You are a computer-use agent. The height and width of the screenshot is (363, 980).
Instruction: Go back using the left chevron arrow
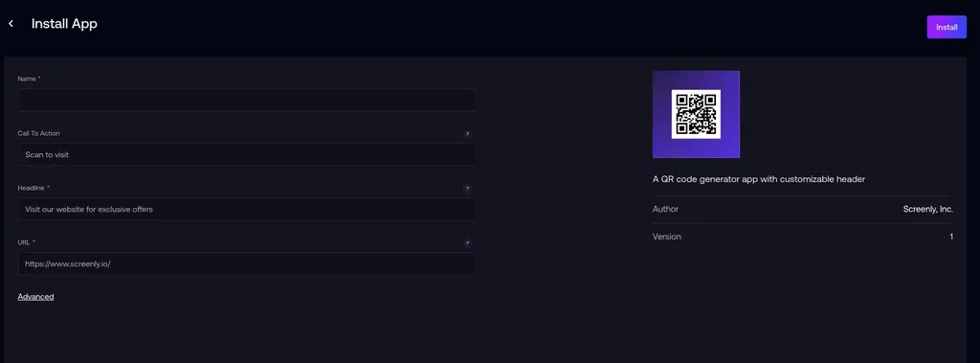[x=11, y=24]
